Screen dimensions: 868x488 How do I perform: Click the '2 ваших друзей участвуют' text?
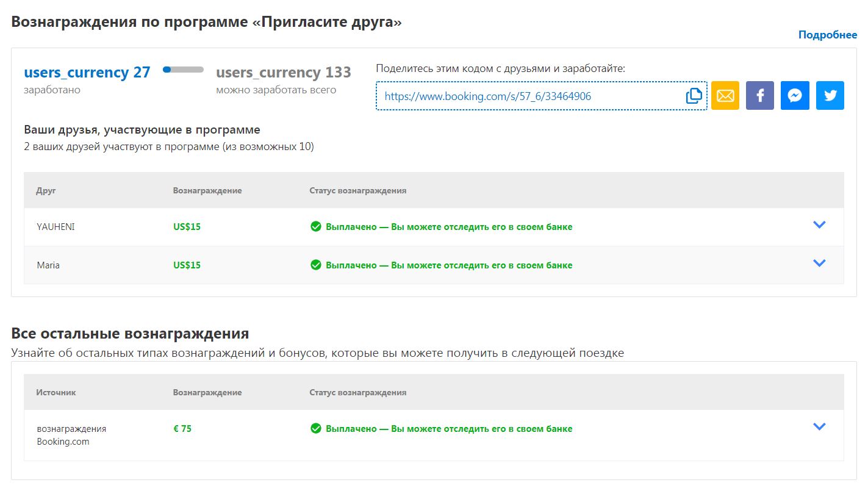click(x=169, y=147)
